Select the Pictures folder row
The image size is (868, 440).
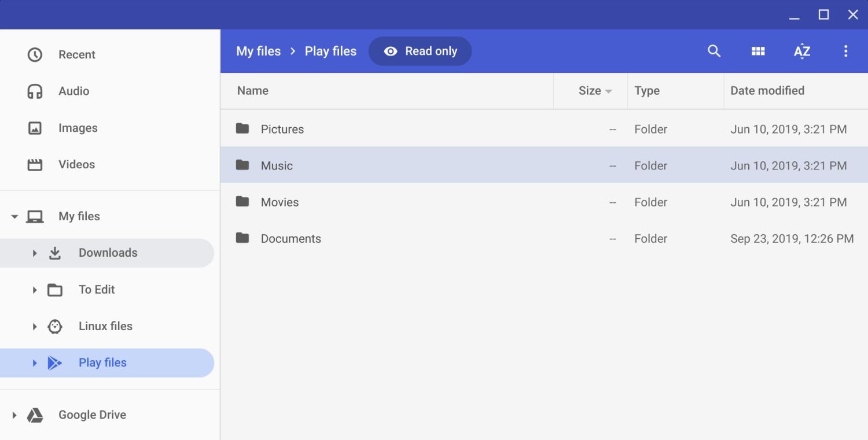pos(282,129)
